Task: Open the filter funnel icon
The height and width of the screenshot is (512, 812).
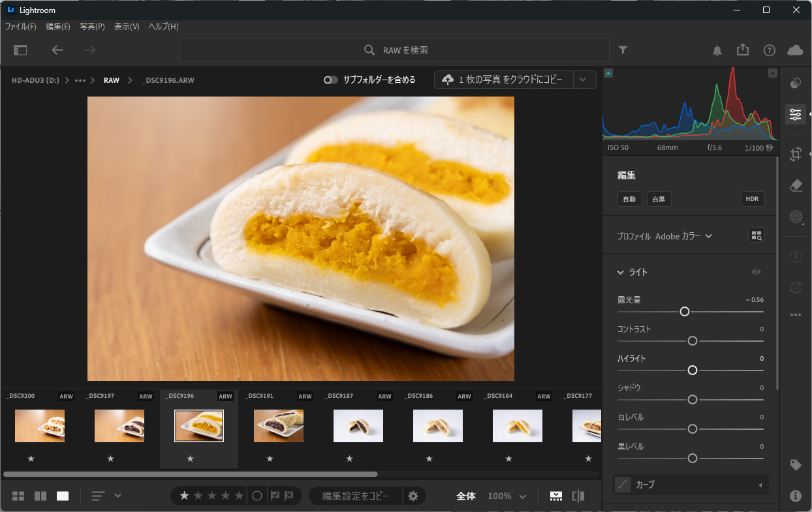Action: 623,50
